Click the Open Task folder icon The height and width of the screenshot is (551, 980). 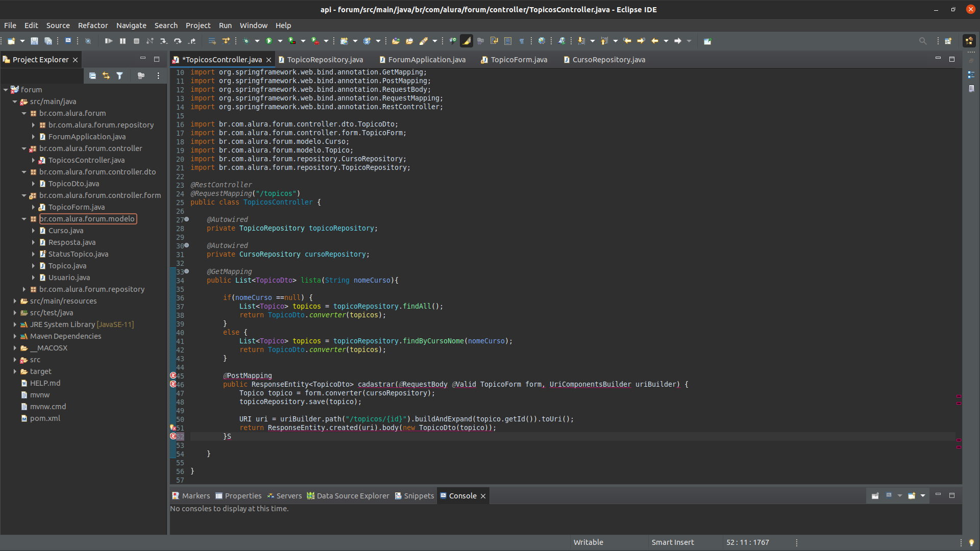pos(409,41)
